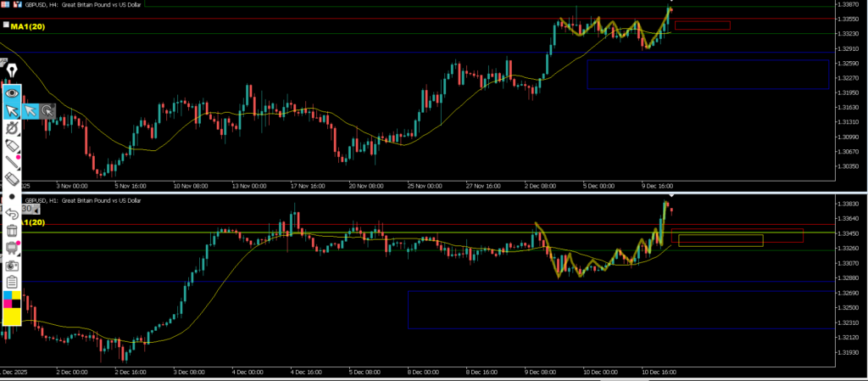Expand the crossed-circle tool options
Viewport: 868px width, 381px height.
12,128
